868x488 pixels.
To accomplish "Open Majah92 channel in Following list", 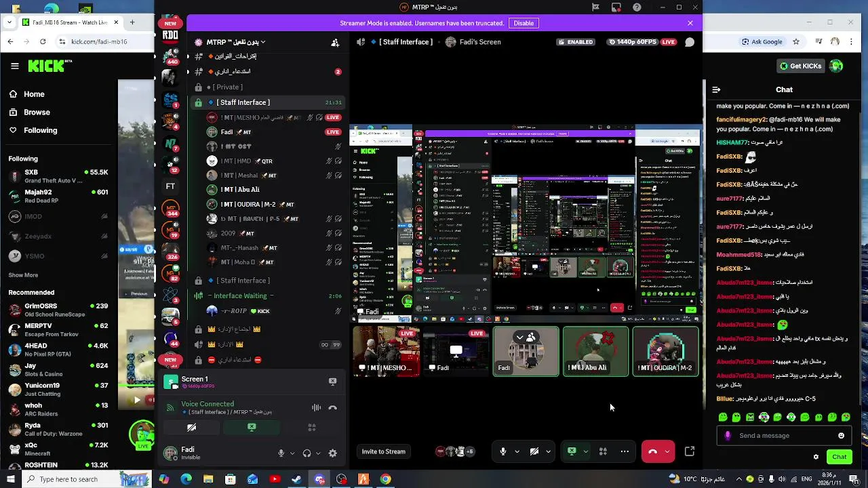I will pyautogui.click(x=58, y=196).
